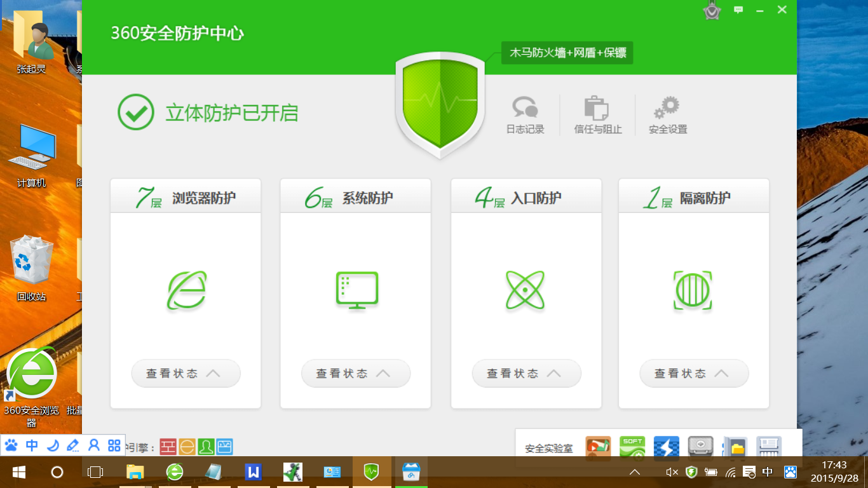Click the 木马防火墙+网盾+保镖 label
Viewport: 868px width, 488px height.
click(x=566, y=53)
